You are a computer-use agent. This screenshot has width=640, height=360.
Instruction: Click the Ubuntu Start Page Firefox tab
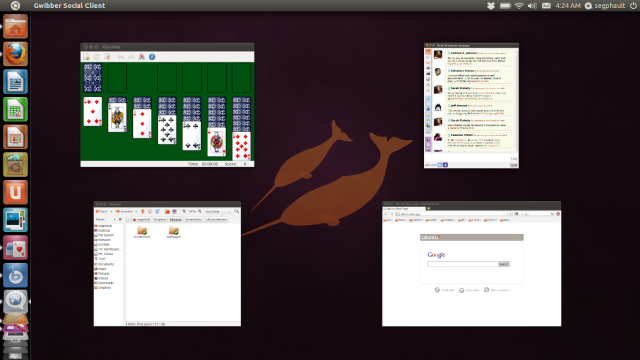click(x=404, y=209)
